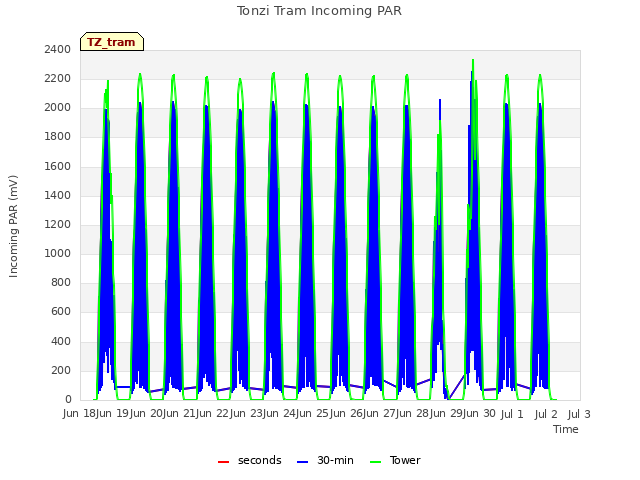640x480 pixels.
Task: Click the 600 y-axis tick label
Action: tap(61, 312)
